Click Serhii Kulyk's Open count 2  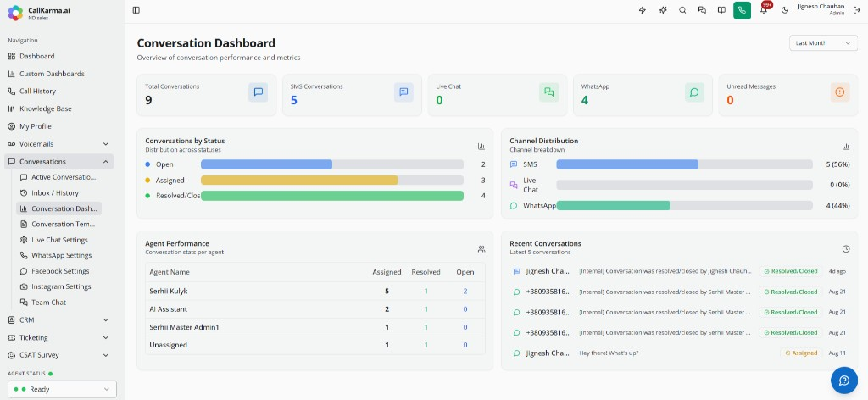[x=465, y=291]
